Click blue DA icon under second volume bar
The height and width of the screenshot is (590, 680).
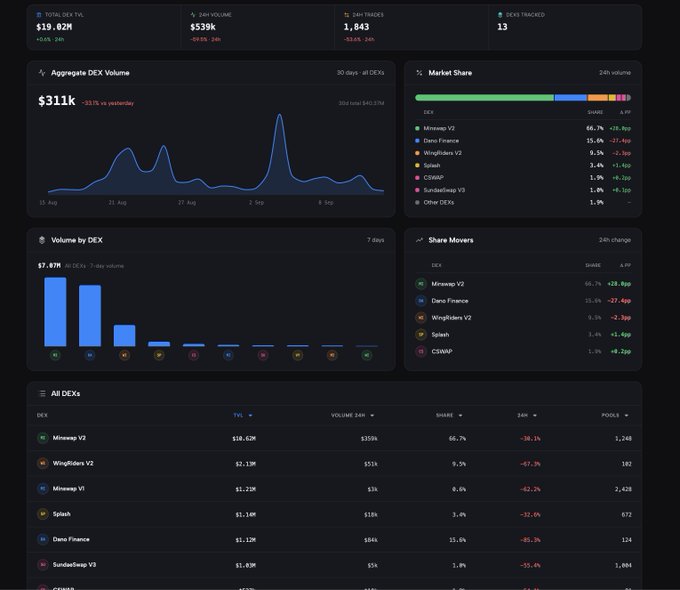click(90, 355)
